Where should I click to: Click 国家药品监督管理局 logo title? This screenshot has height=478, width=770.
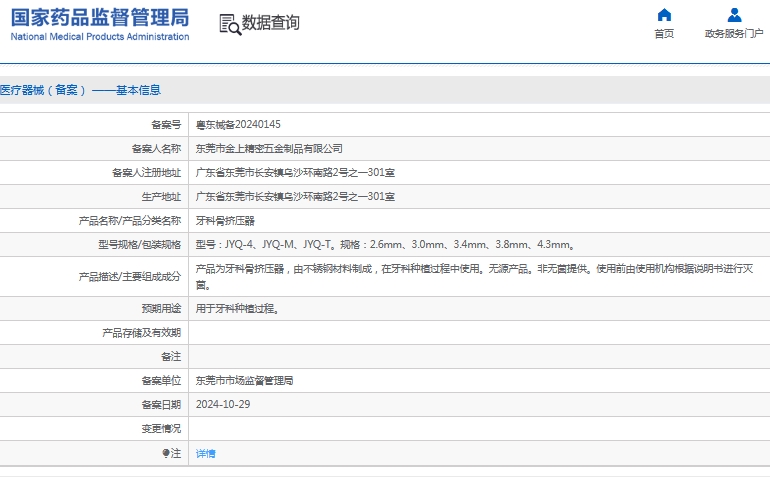point(100,18)
